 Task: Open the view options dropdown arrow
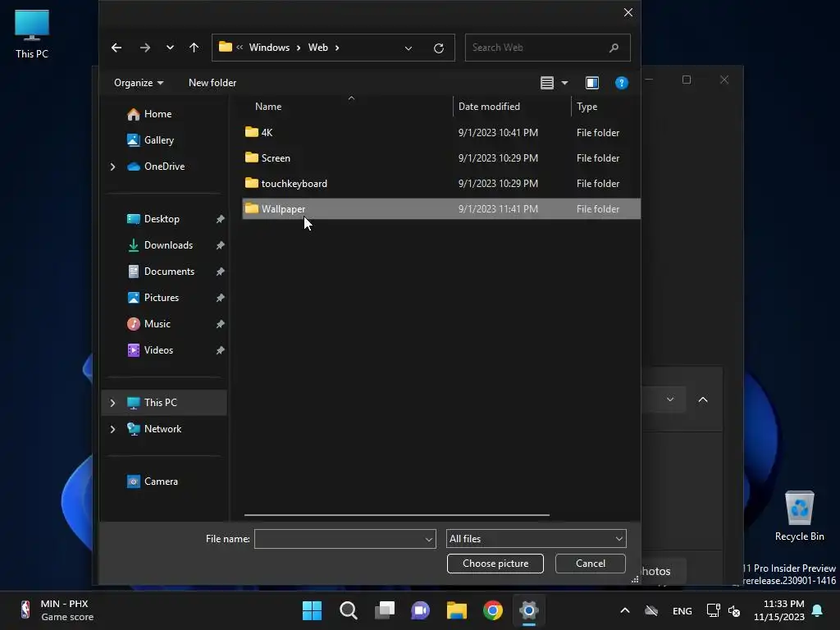[x=564, y=83]
